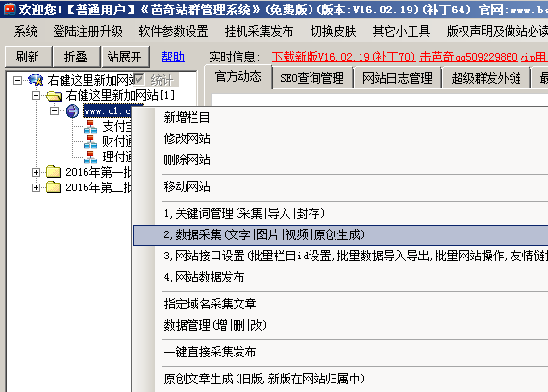Click the 理付通 column network icon

click(x=90, y=158)
